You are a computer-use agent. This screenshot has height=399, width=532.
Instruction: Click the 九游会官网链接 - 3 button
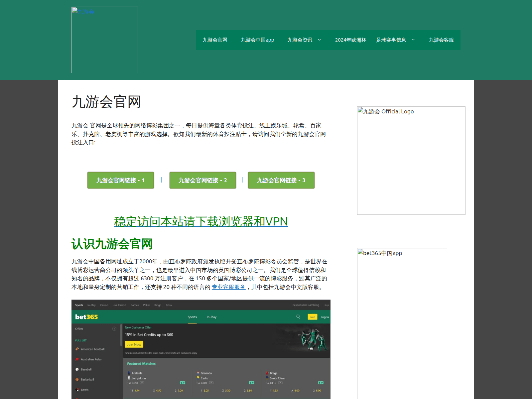pos(281,180)
